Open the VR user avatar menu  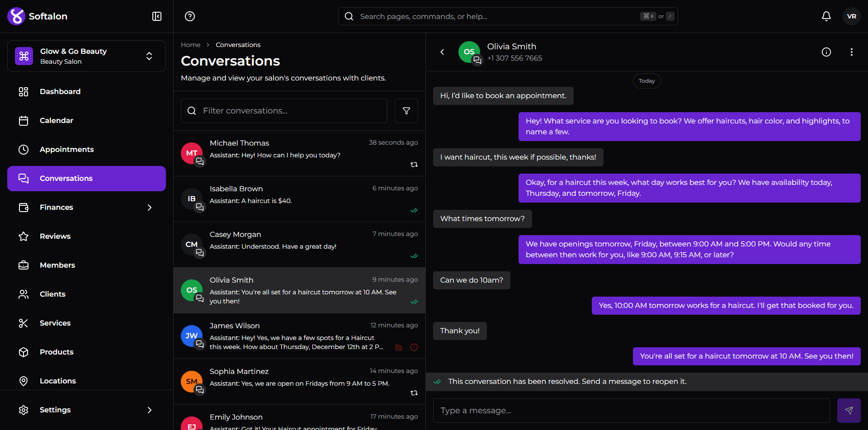click(x=852, y=16)
